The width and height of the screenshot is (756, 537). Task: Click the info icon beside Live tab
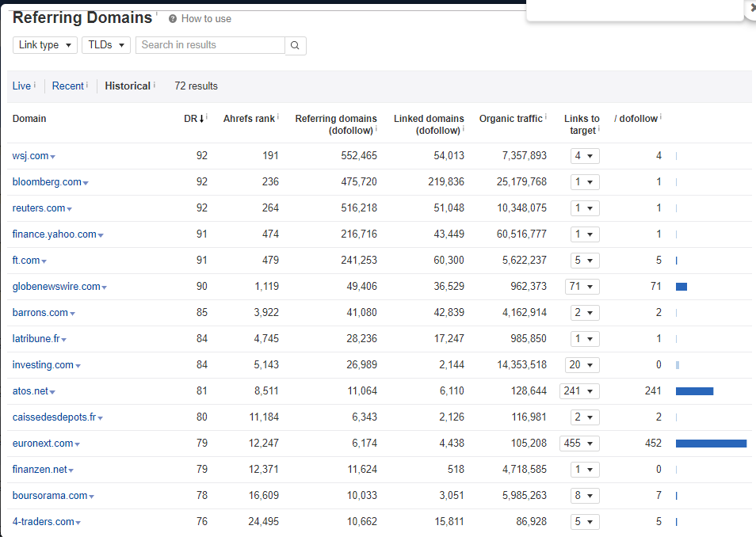[35, 85]
